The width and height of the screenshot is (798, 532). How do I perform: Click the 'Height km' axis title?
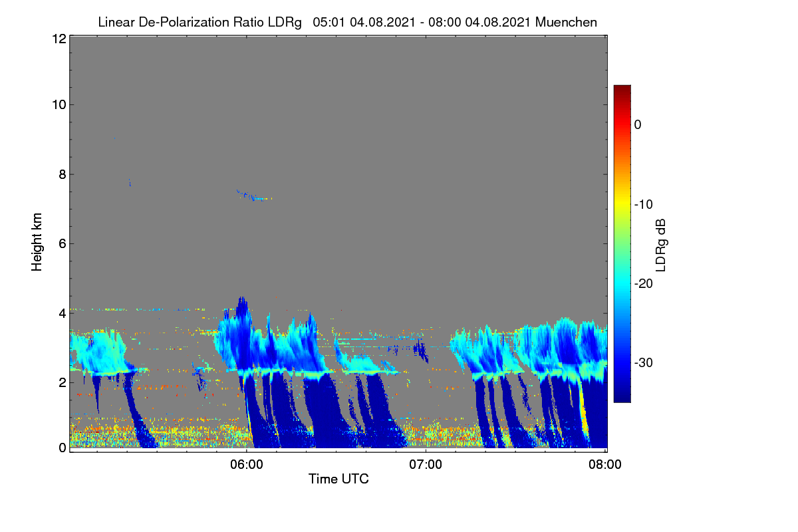pos(37,243)
